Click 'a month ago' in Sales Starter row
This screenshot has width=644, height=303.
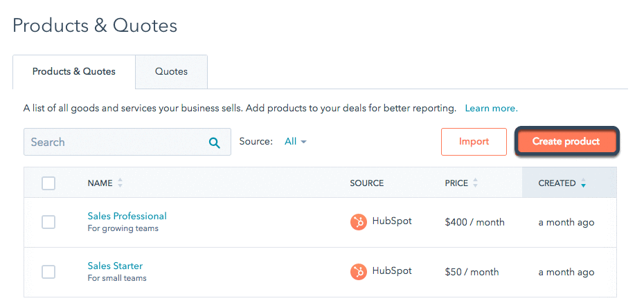566,272
